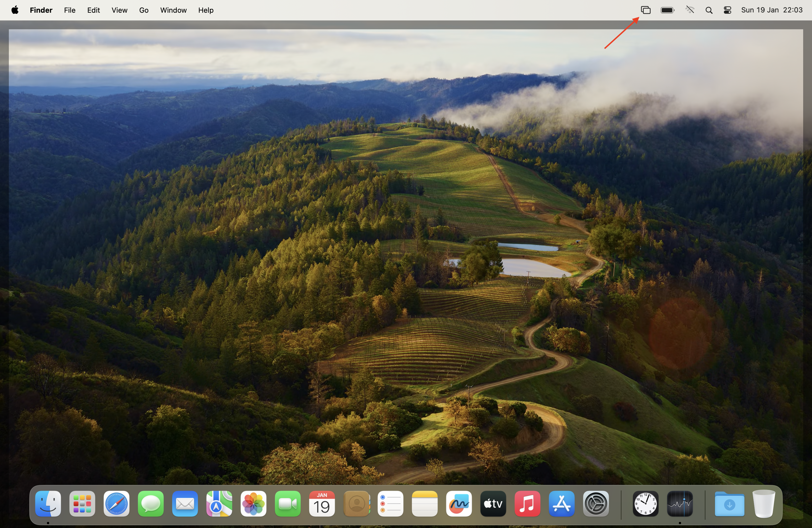Open Launchpad in the Dock
This screenshot has width=812, height=528.
pos(82,504)
